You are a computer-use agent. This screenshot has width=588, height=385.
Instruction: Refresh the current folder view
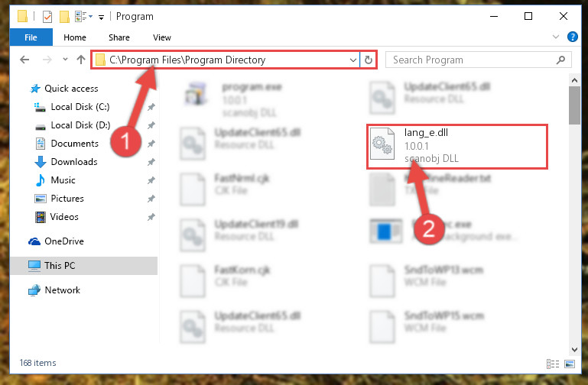(369, 60)
